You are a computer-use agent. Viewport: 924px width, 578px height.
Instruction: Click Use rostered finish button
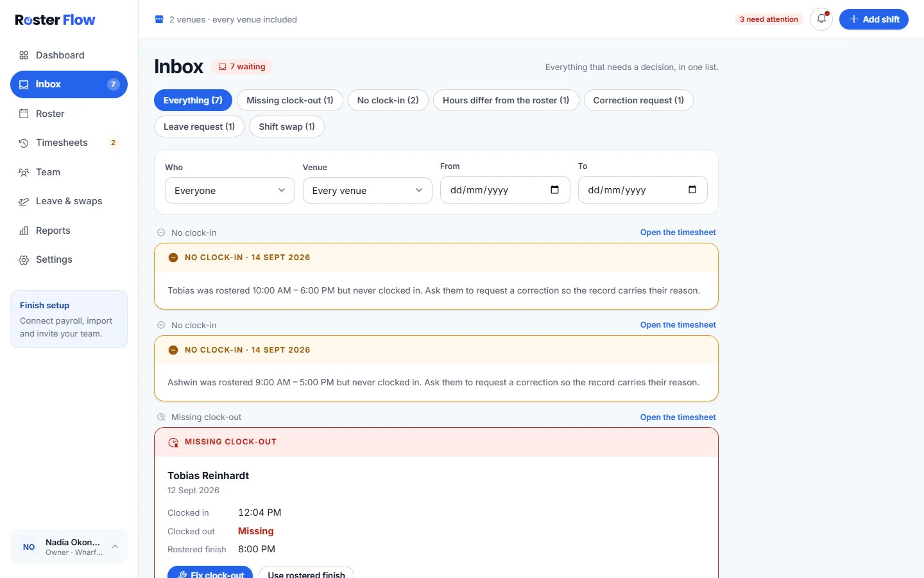(x=307, y=573)
